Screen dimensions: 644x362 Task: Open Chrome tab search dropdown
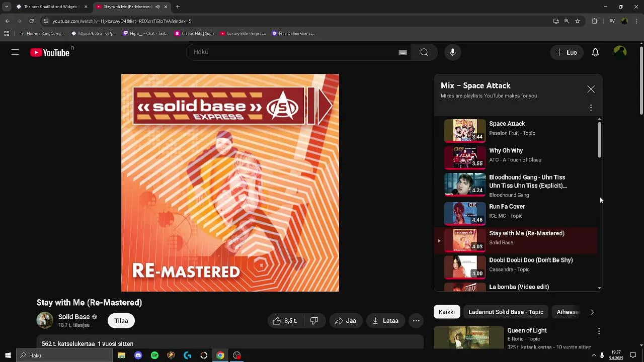7,7
